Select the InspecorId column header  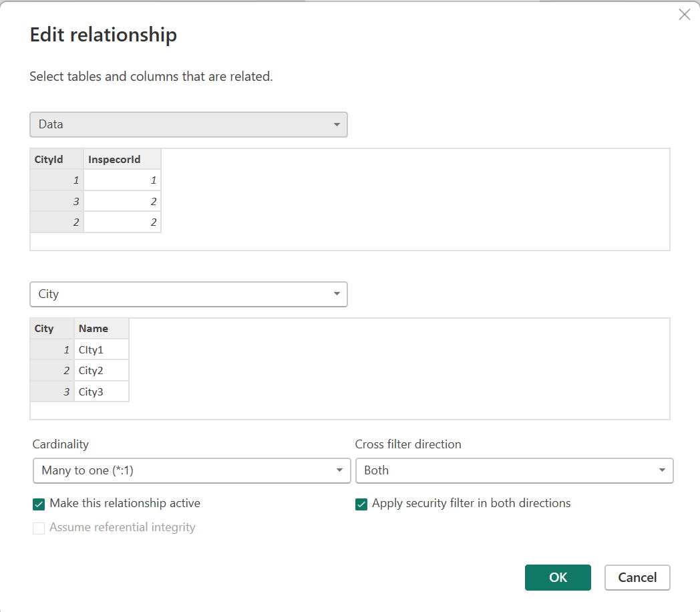pyautogui.click(x=114, y=159)
